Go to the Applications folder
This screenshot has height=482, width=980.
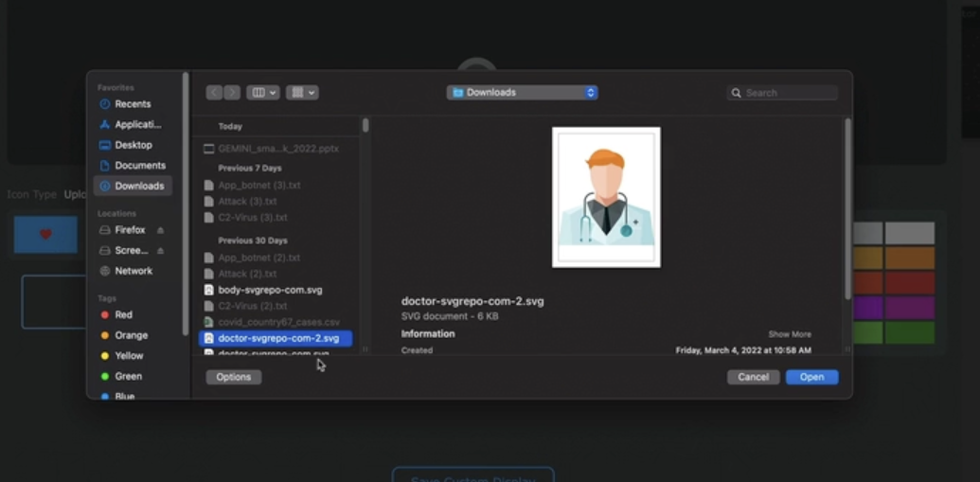137,125
